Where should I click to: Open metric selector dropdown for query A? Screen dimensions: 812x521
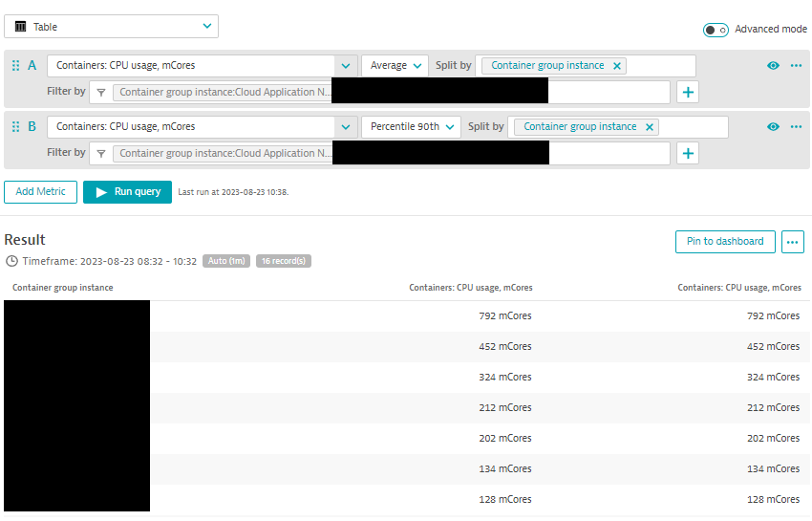[345, 66]
